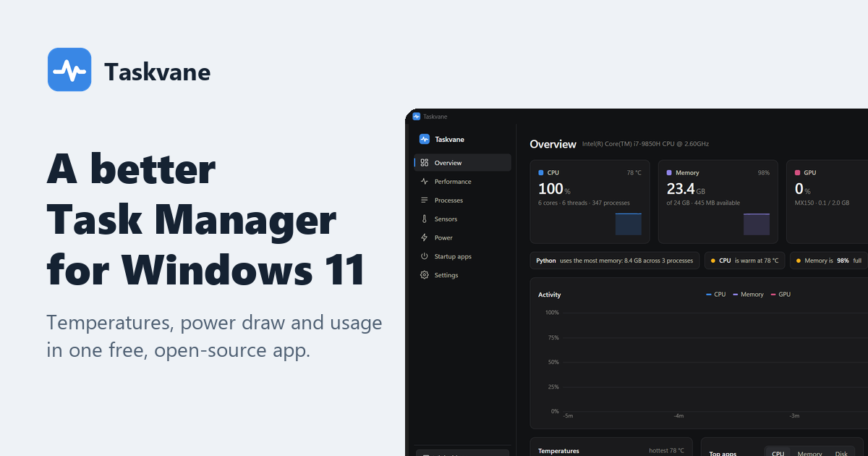Click the Taskvane icon in the window title bar
This screenshot has width=868, height=456.
click(x=417, y=116)
